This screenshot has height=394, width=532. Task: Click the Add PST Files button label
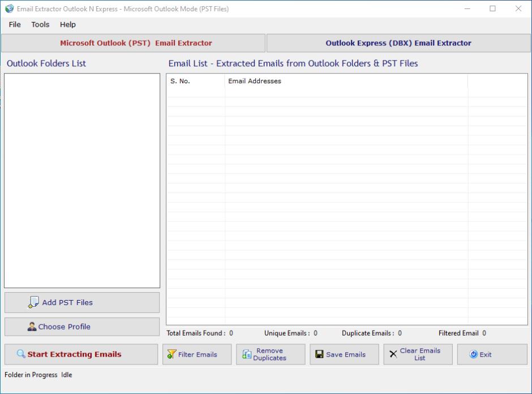click(x=67, y=302)
